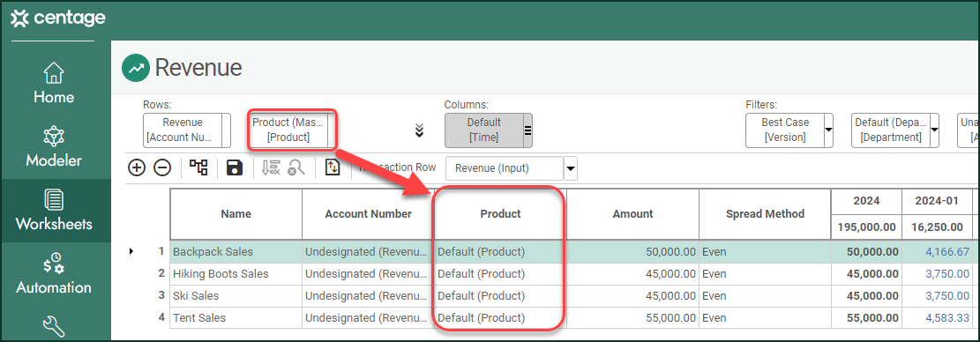The width and height of the screenshot is (980, 342).
Task: Open the Revenue (Input) transaction row dropdown
Action: click(x=571, y=167)
